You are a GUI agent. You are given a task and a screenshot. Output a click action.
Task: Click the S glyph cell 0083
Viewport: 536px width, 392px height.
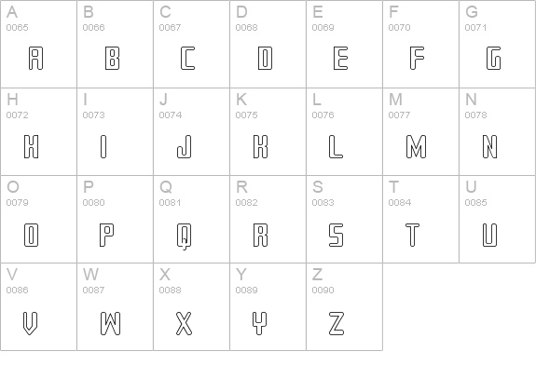pos(344,219)
